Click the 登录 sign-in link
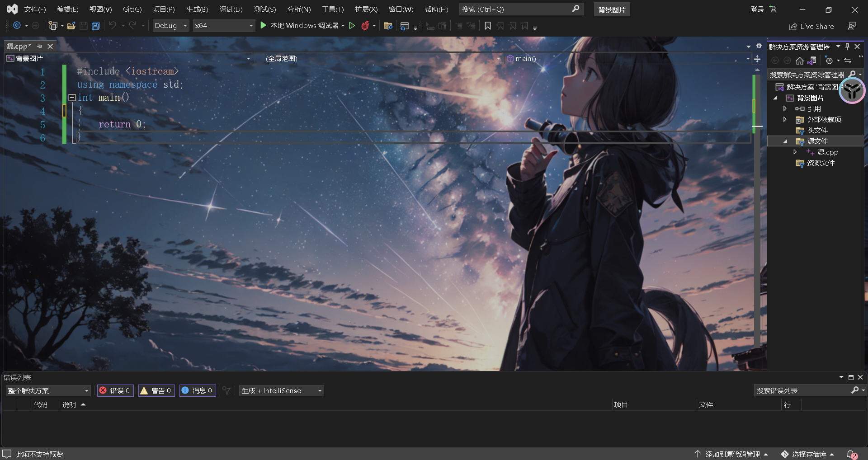The height and width of the screenshot is (460, 868). coord(757,9)
